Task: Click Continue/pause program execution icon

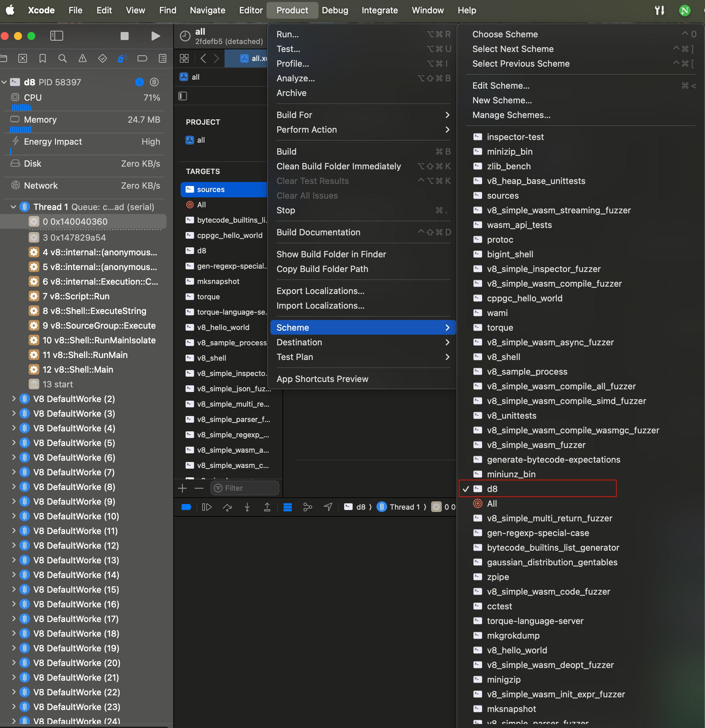Action: (x=207, y=507)
